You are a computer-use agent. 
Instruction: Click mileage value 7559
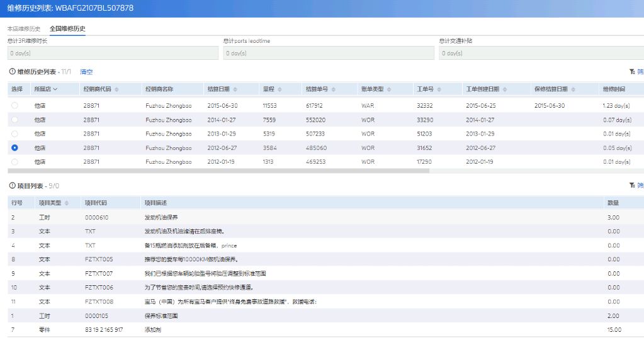269,120
